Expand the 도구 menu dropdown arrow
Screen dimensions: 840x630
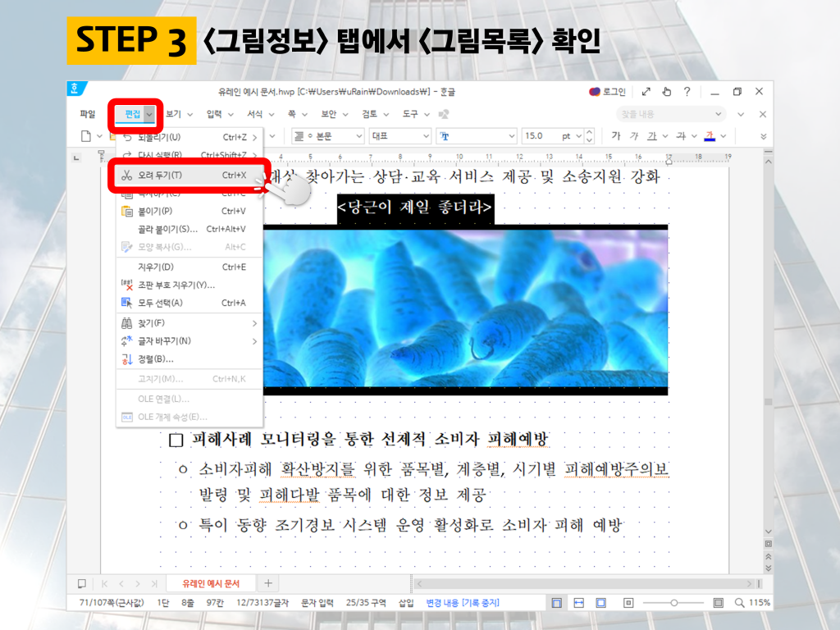tap(427, 114)
